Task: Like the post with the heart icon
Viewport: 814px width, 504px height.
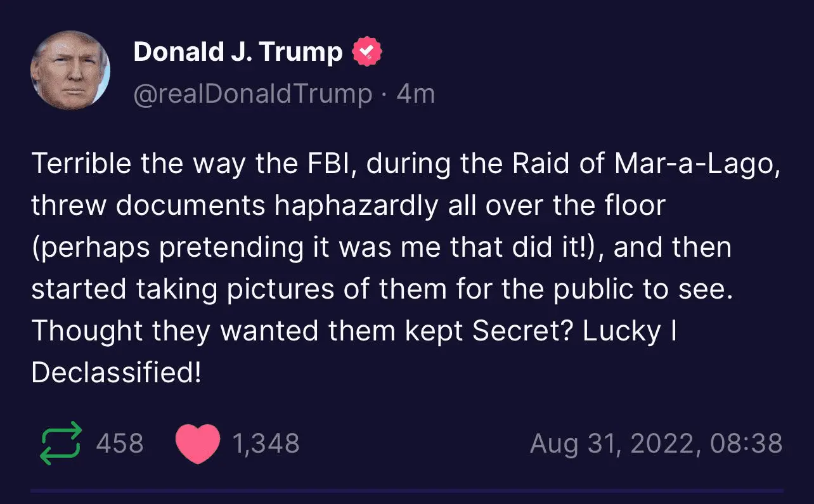Action: click(x=197, y=443)
